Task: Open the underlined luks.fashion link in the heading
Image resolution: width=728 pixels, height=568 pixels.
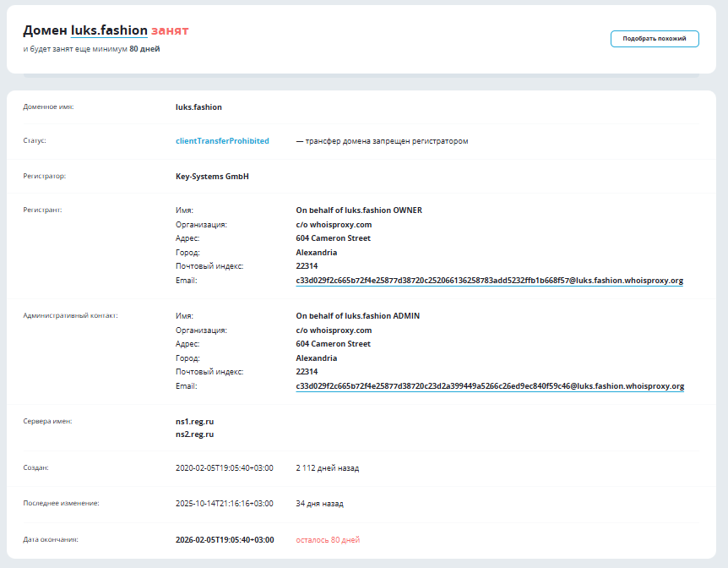Action: pos(109,30)
